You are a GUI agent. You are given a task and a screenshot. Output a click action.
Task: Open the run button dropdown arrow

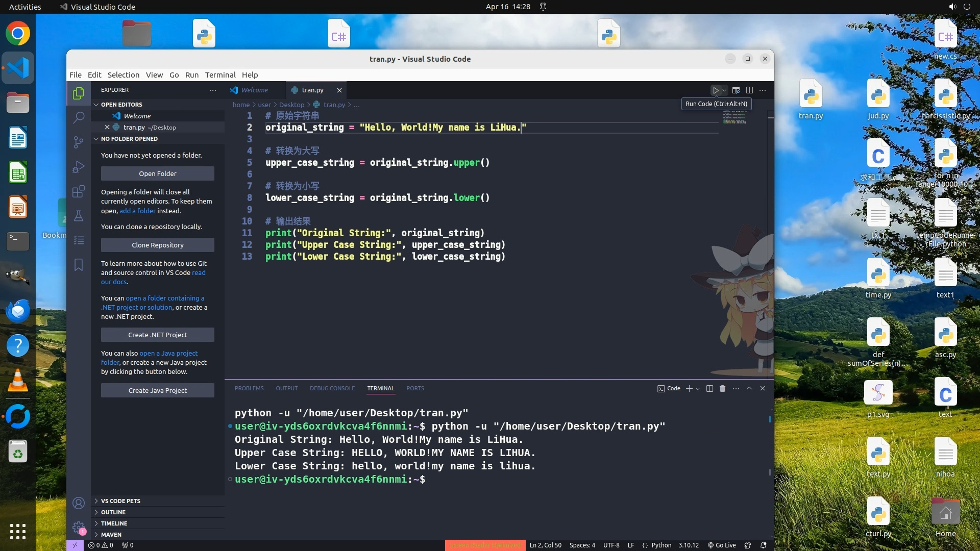[x=724, y=90]
